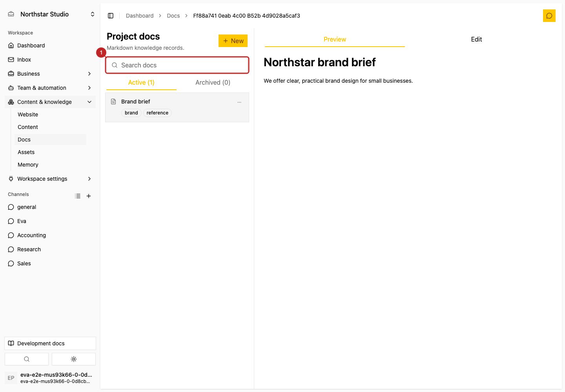
Task: Click the Workspace settings plug icon
Action: (11, 179)
